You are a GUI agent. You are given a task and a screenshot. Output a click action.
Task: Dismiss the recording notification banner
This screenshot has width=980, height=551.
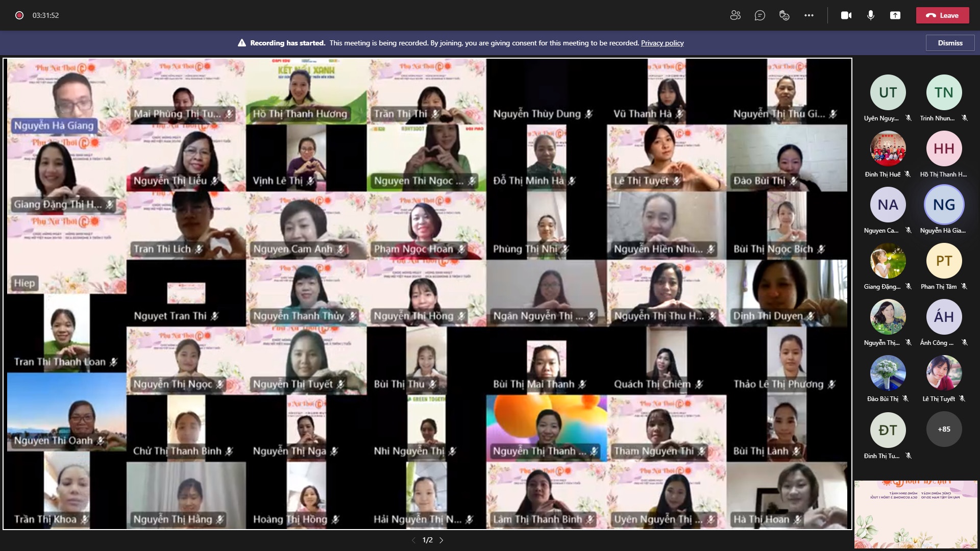point(950,43)
